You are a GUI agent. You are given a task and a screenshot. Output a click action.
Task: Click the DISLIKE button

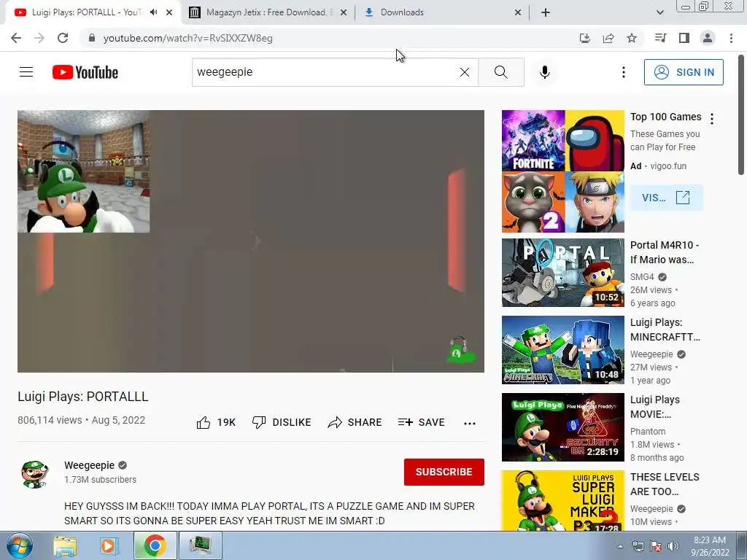click(x=282, y=422)
